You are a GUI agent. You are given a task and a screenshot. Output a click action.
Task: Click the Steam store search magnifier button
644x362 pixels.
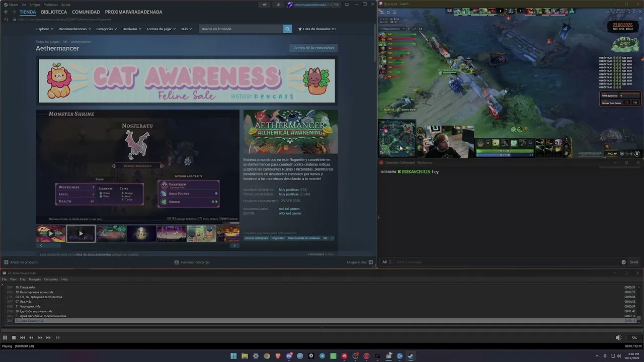click(x=287, y=29)
